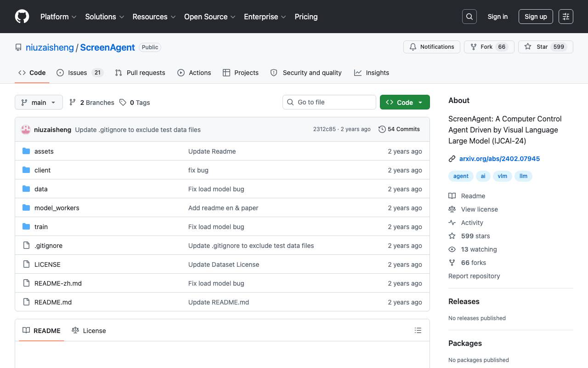588x368 pixels.
Task: Click the assets folder icon
Action: [x=26, y=151]
